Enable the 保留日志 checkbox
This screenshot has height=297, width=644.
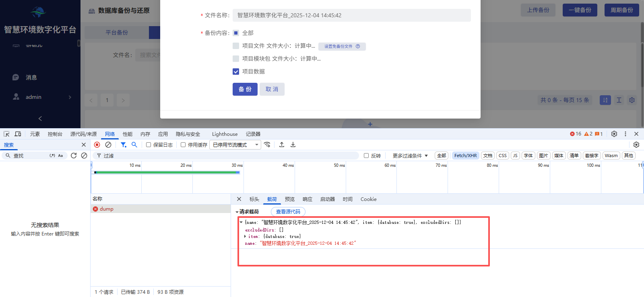(x=149, y=145)
